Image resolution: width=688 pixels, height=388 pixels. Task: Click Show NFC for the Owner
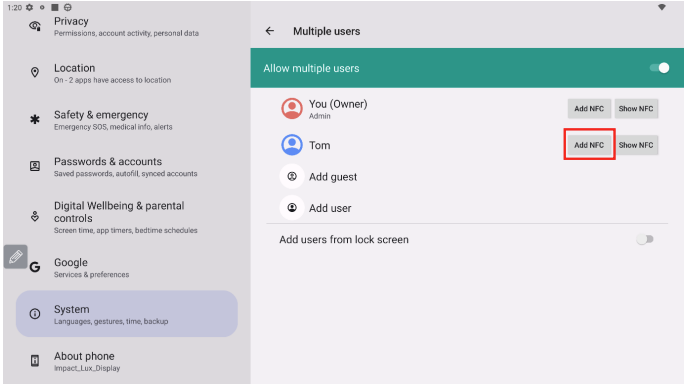point(636,108)
